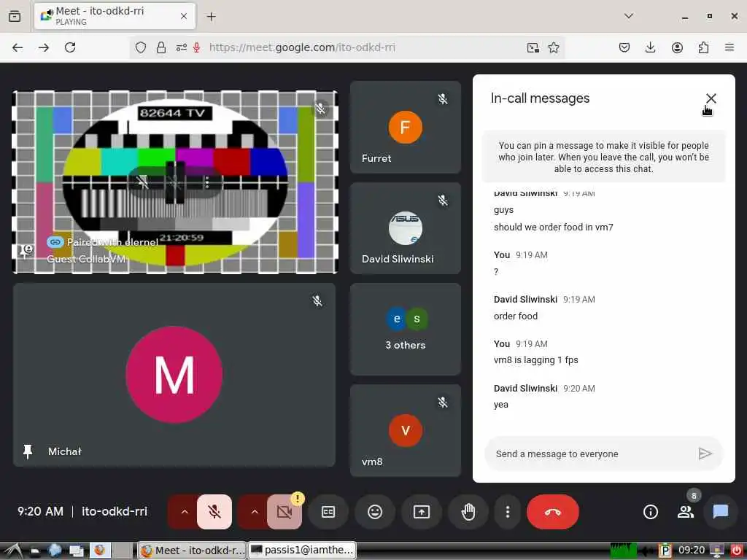The width and height of the screenshot is (747, 560).
Task: Click the message text 'order food'
Action: [x=516, y=316]
